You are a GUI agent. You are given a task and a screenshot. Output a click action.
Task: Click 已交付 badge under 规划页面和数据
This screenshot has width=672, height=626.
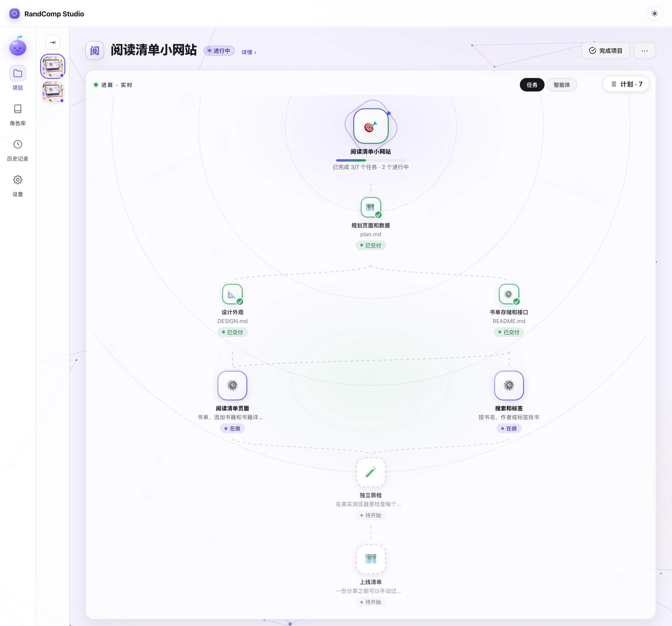pos(371,246)
